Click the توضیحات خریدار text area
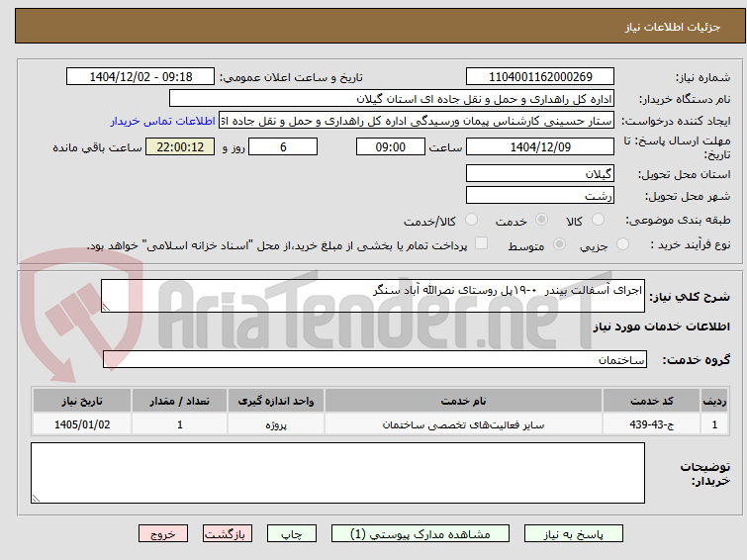 coord(337,473)
